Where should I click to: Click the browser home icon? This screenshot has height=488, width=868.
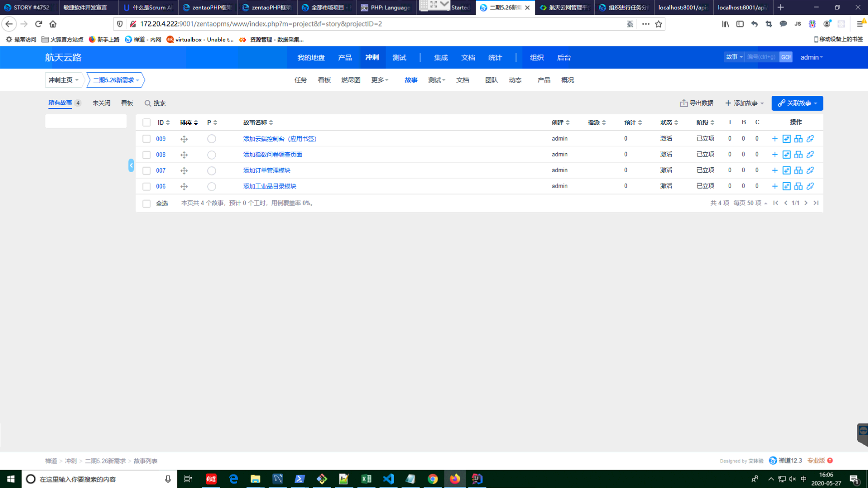click(53, 24)
